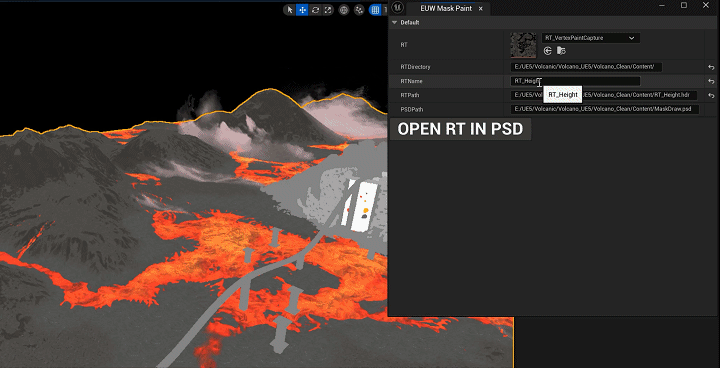Minimize the EUW Mask Paint window
720x368 pixels.
[x=662, y=6]
